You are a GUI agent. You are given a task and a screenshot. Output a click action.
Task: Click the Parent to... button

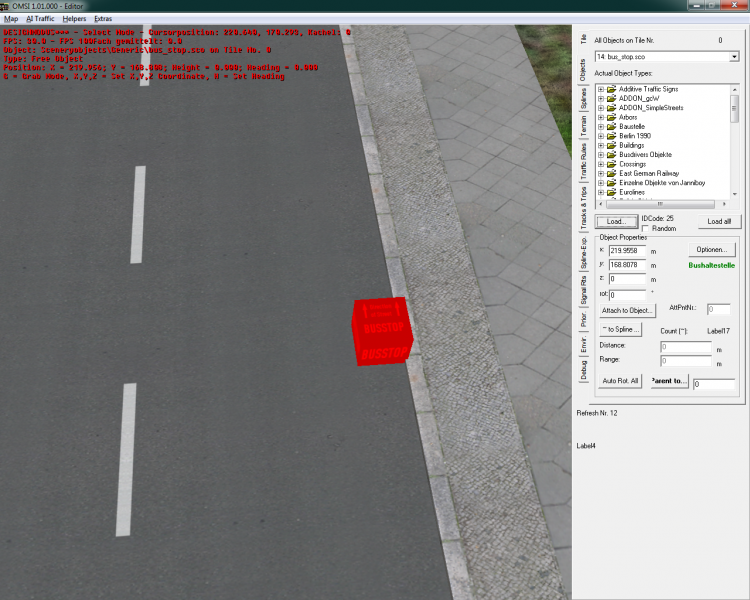point(670,381)
